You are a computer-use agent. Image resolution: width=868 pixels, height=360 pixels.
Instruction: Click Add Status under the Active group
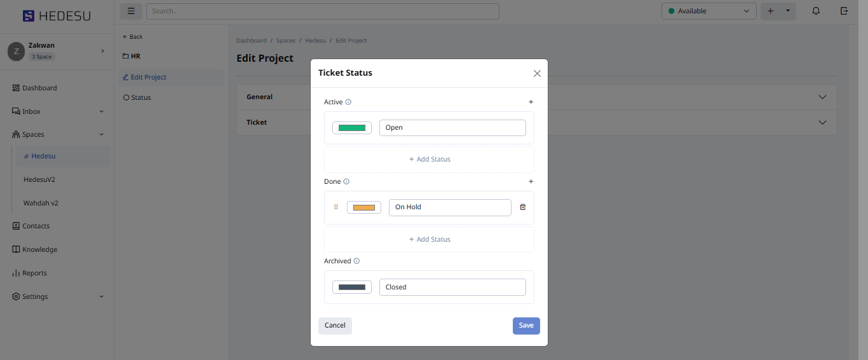(430, 159)
